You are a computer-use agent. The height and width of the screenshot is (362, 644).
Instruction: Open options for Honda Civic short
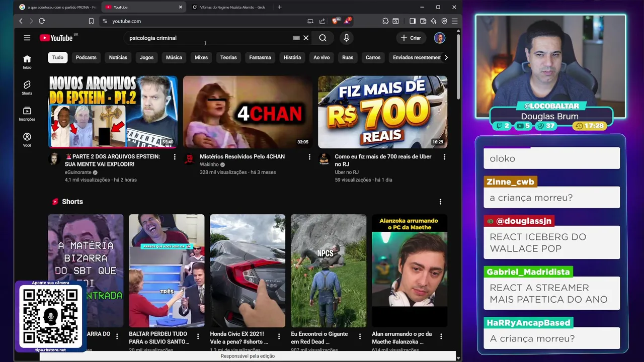click(279, 336)
